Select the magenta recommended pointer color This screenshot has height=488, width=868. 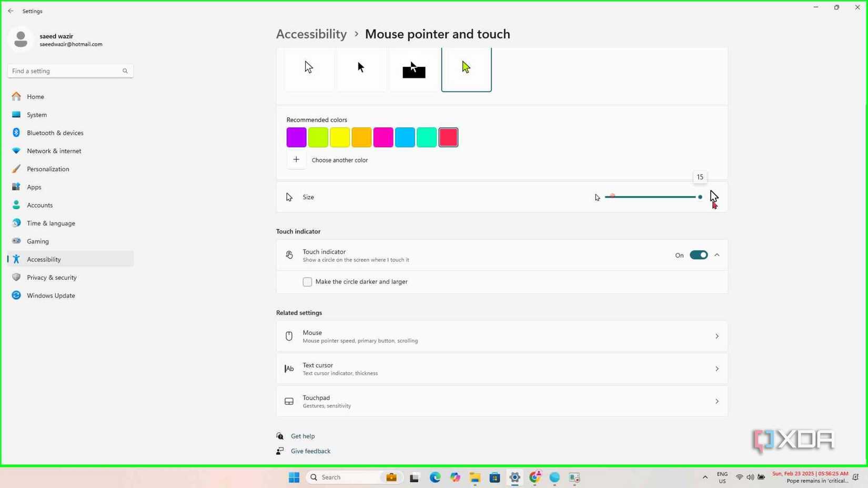coord(383,137)
